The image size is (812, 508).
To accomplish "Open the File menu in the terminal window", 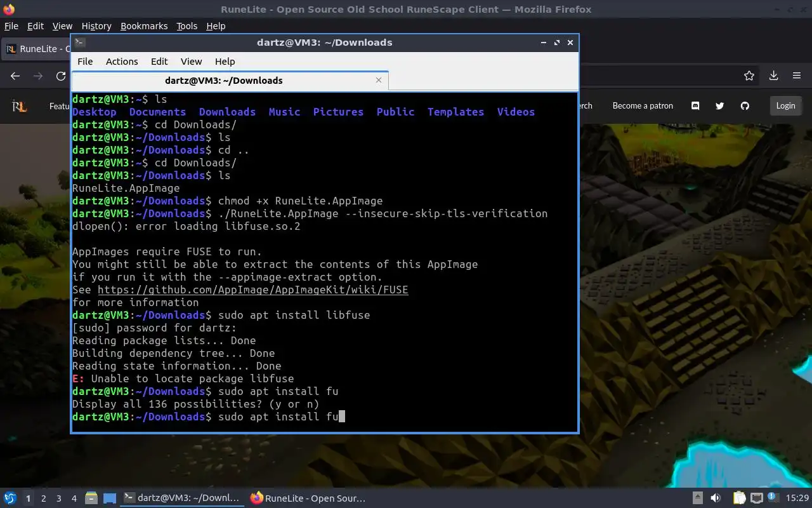I will coord(85,62).
